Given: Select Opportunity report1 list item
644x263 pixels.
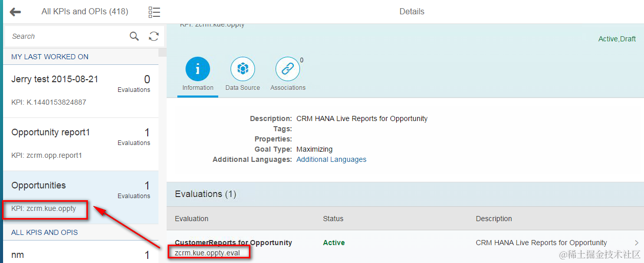Looking at the screenshot, I should point(81,144).
